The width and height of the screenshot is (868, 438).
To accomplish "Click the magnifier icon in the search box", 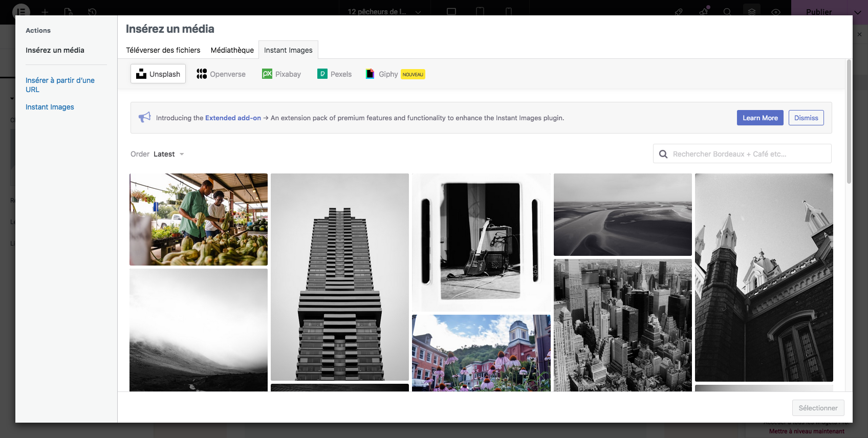I will pos(663,154).
